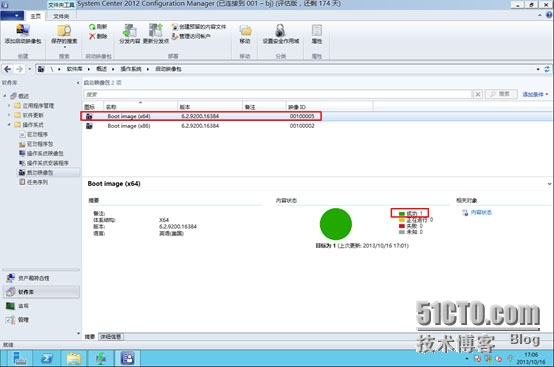The width and height of the screenshot is (554, 367).
Task: Click Overview (概述) in the breadcrumb path
Action: pos(101,69)
